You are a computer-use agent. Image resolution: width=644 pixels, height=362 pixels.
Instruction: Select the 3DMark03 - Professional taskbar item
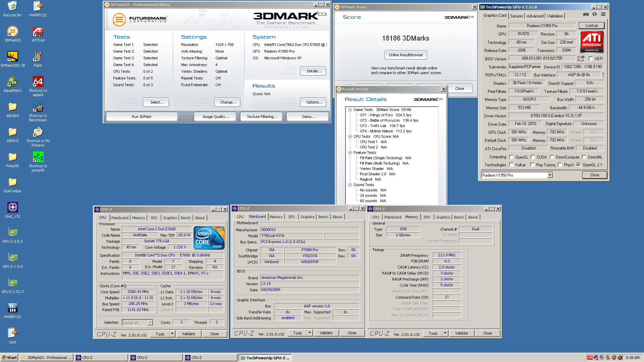tap(47, 358)
